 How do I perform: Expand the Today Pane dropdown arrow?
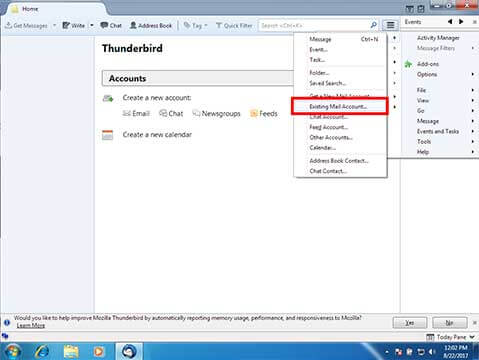coord(472,337)
